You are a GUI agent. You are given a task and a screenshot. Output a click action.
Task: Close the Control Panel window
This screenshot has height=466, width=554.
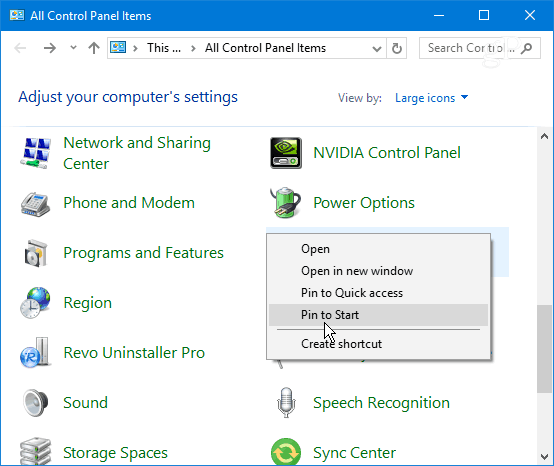[x=530, y=15]
